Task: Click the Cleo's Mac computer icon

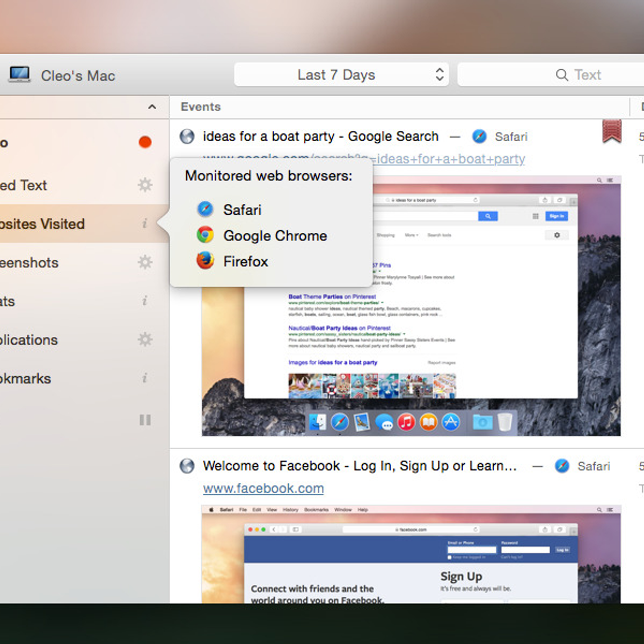Action: 19,75
